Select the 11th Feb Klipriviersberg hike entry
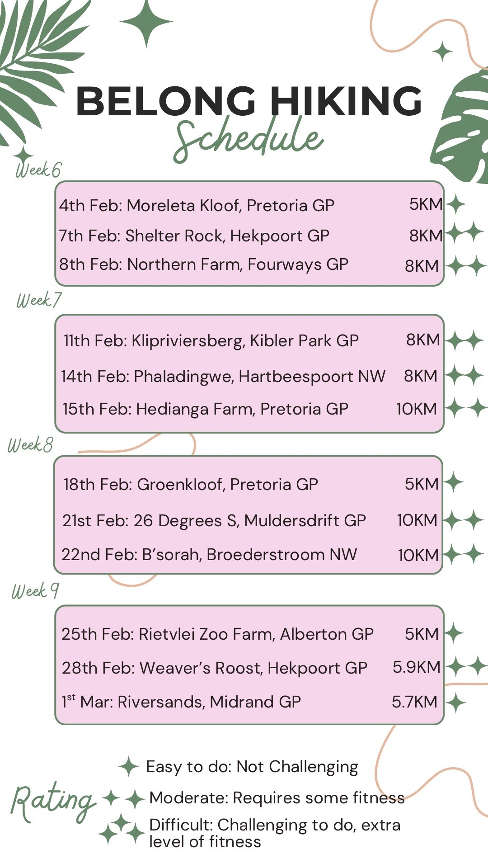The width and height of the screenshot is (488, 868). click(x=211, y=340)
